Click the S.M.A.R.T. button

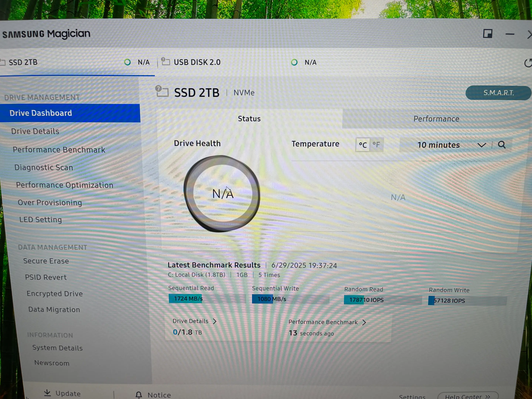(x=498, y=93)
